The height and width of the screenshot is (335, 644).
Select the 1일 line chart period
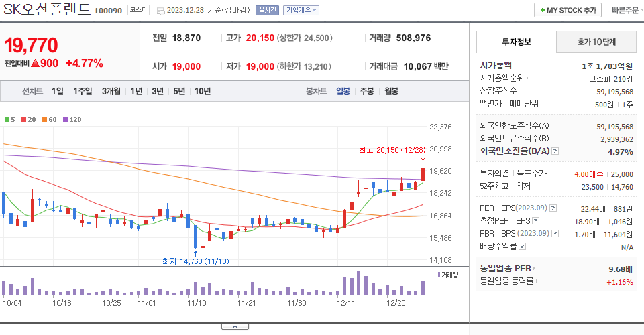point(58,91)
